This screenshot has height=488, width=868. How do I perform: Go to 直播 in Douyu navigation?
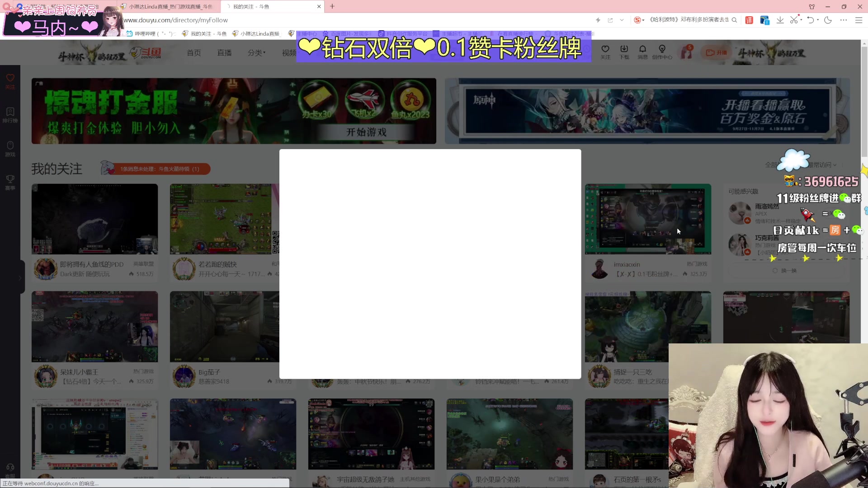click(x=224, y=53)
